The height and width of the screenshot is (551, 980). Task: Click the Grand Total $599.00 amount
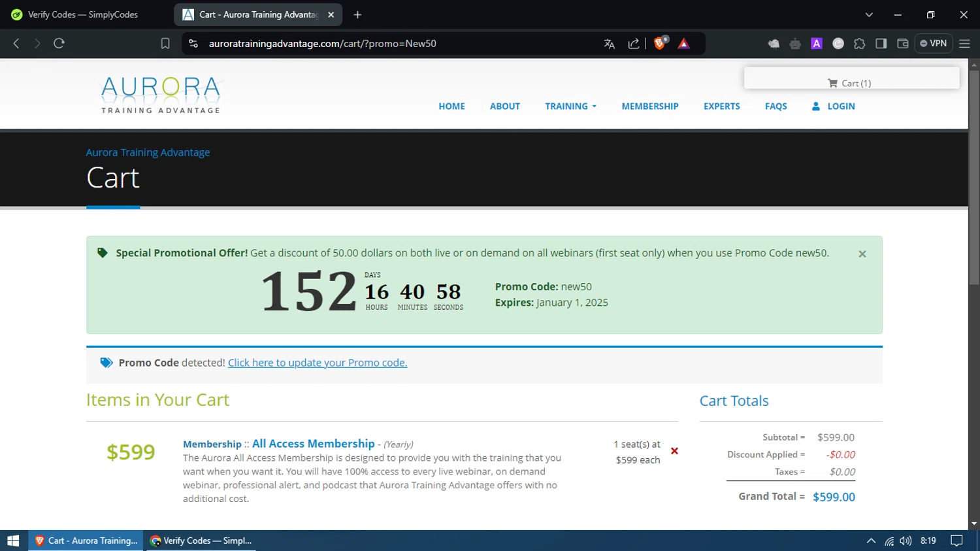(x=834, y=497)
